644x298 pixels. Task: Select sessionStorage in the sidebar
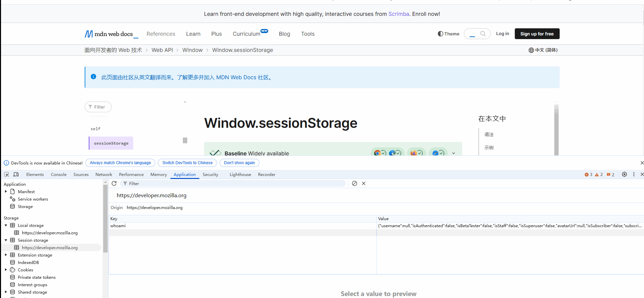pyautogui.click(x=111, y=143)
